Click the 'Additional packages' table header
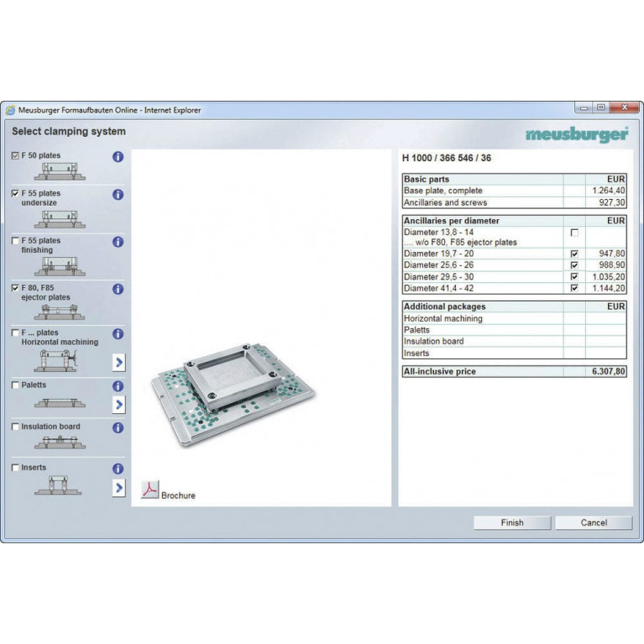Screen dimensions: 644x644 [x=444, y=306]
